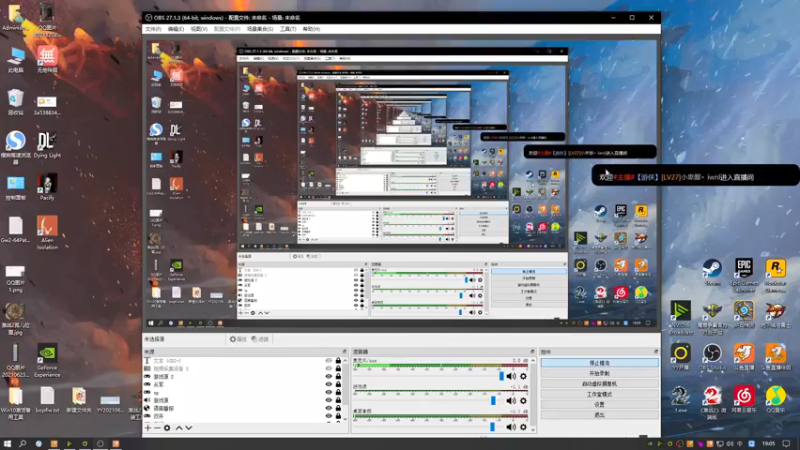Select the Steam desktop icon on right side
Image resolution: width=800 pixels, height=450 pixels.
tap(712, 272)
